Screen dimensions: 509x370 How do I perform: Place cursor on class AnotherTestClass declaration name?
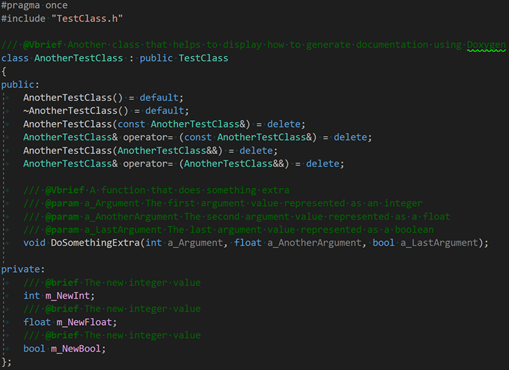(x=79, y=58)
